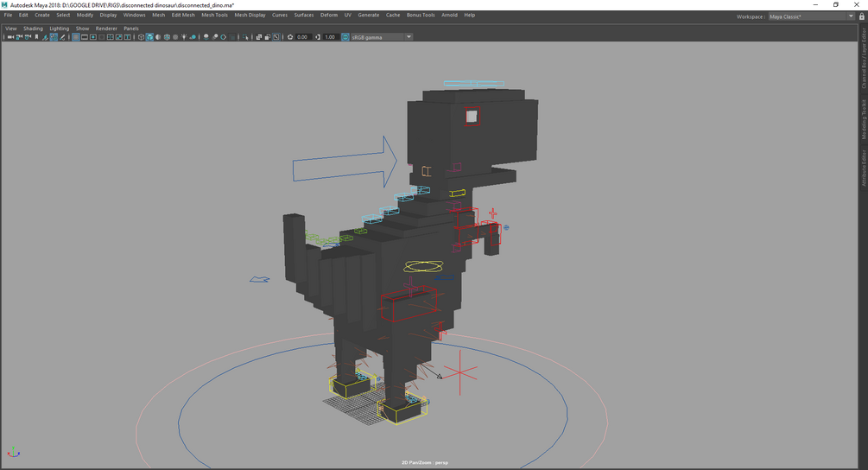This screenshot has width=868, height=470.
Task: Toggle the field chart icon
Action: [111, 37]
